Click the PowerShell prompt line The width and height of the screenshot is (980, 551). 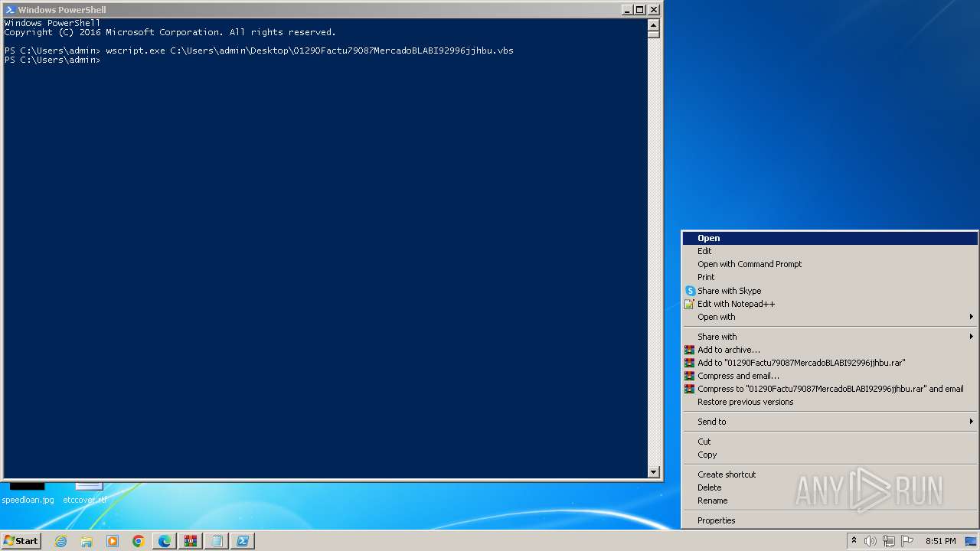click(52, 60)
